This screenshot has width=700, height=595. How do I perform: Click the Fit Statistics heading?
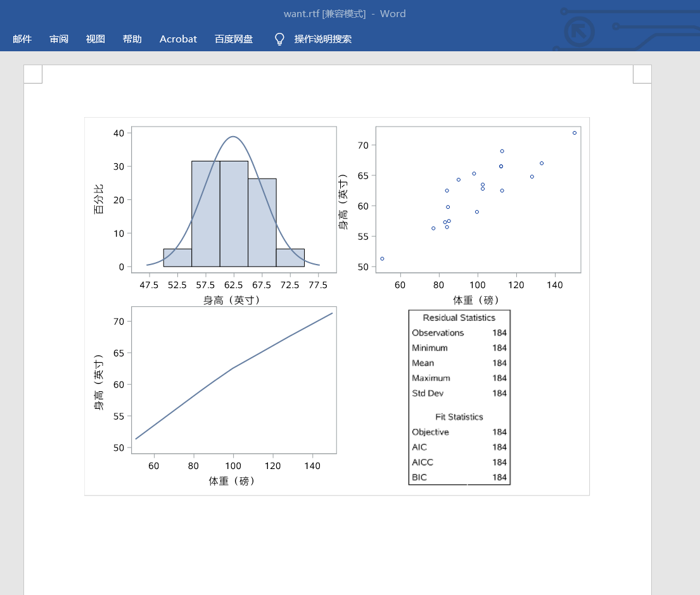[x=459, y=416]
